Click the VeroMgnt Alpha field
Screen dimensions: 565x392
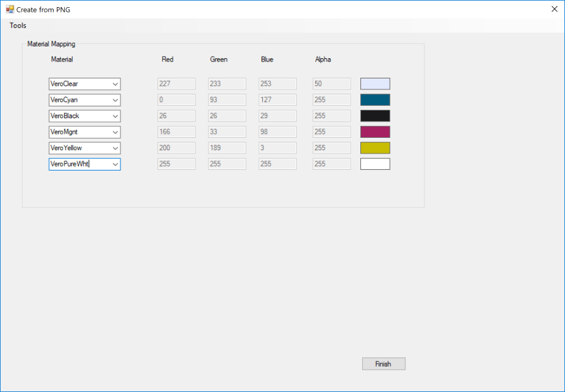click(x=332, y=132)
